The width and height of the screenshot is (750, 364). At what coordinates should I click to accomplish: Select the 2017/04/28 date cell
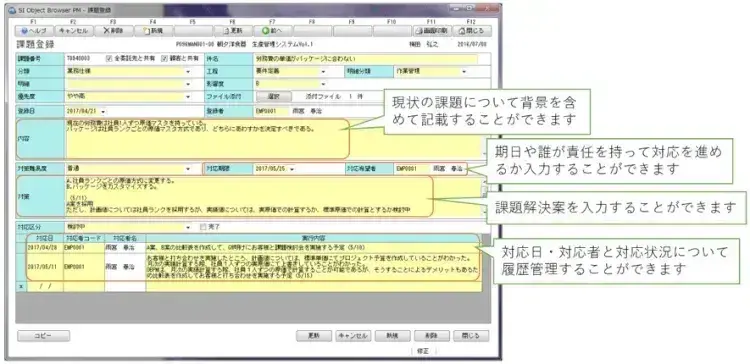coord(45,248)
